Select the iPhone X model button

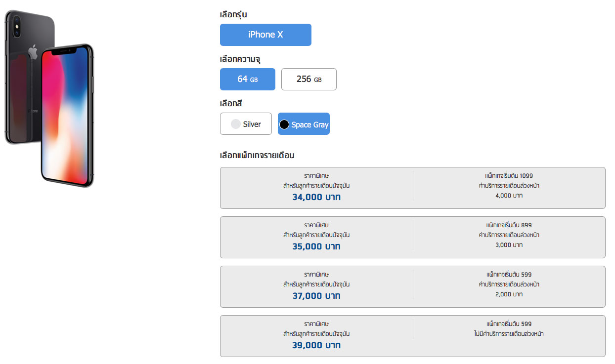(x=265, y=35)
